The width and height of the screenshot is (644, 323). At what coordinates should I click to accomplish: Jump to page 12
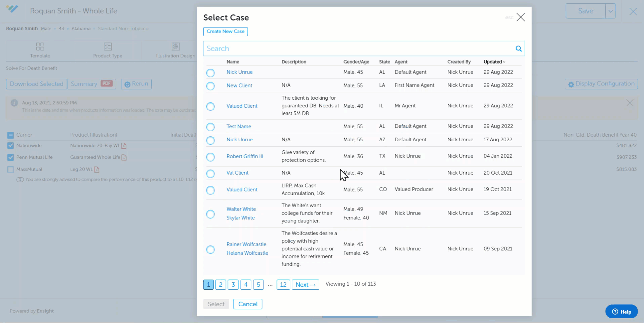coord(283,285)
